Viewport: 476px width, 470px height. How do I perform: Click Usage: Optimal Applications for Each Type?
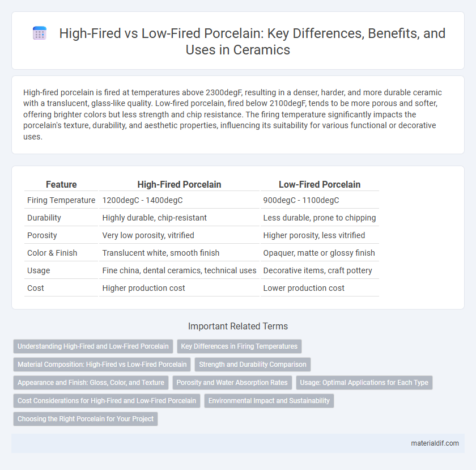[x=364, y=383]
